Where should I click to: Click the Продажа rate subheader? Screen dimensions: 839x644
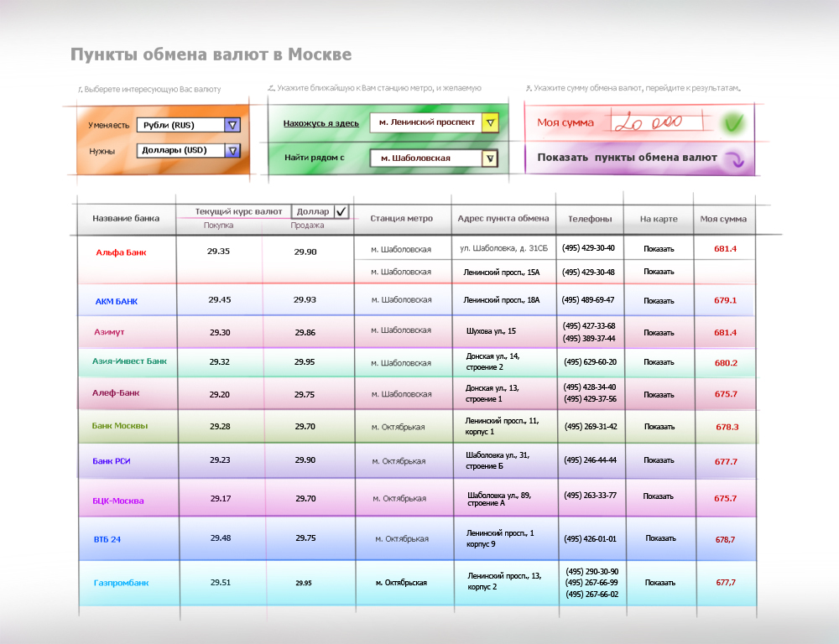point(307,226)
